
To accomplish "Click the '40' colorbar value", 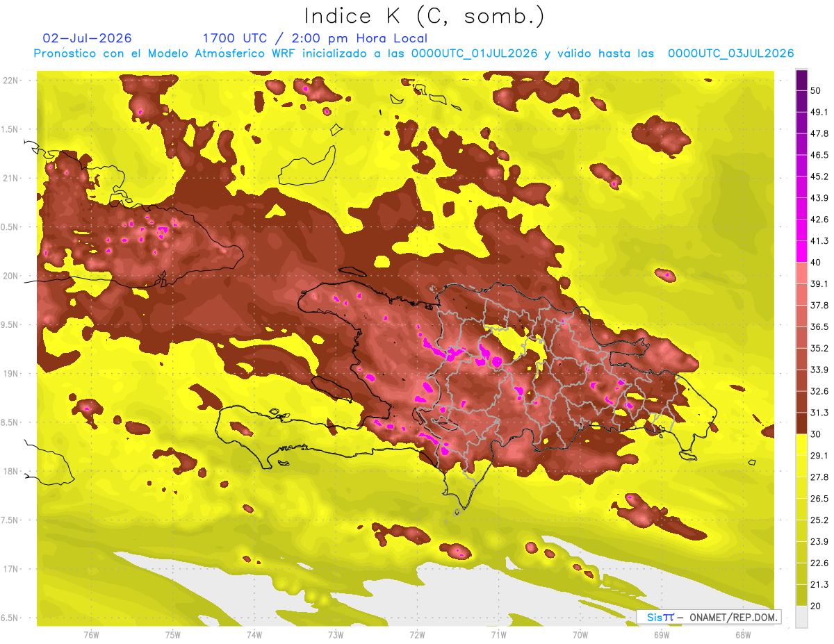I will pos(816,263).
